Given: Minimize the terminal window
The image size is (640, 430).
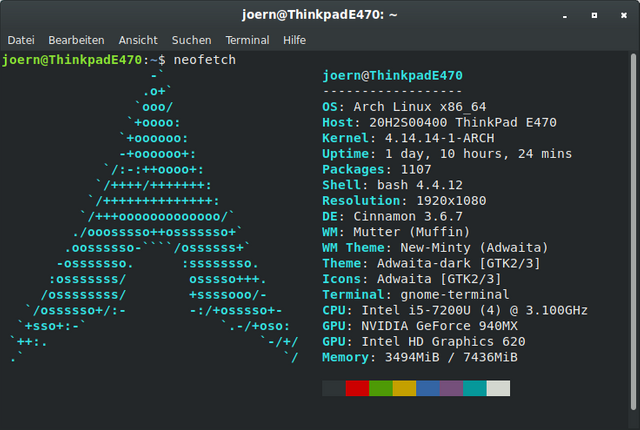Looking at the screenshot, I should click(x=564, y=16).
